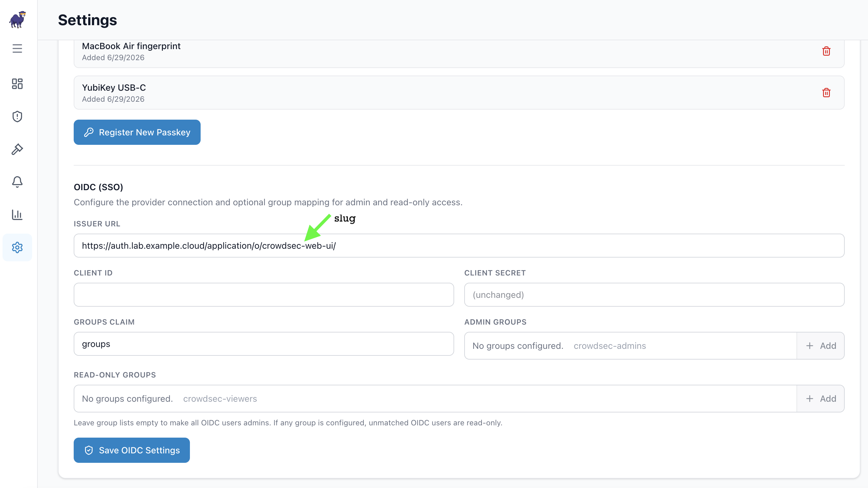
Task: Click the 'Configure the provider connection' description
Action: 268,202
